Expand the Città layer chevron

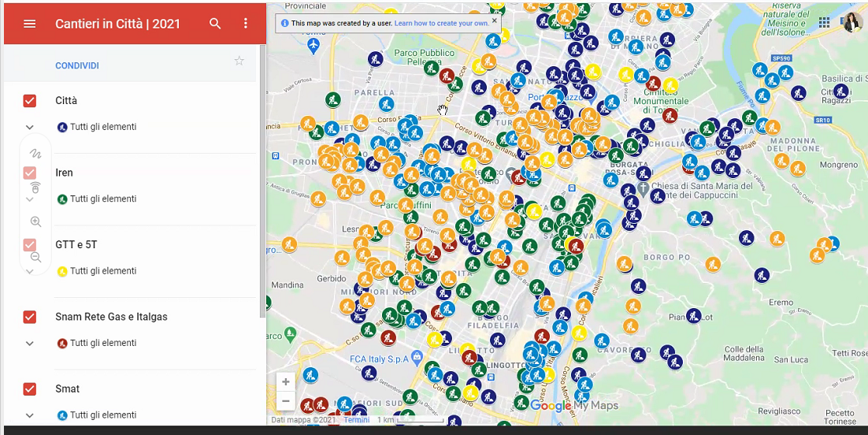click(x=30, y=127)
